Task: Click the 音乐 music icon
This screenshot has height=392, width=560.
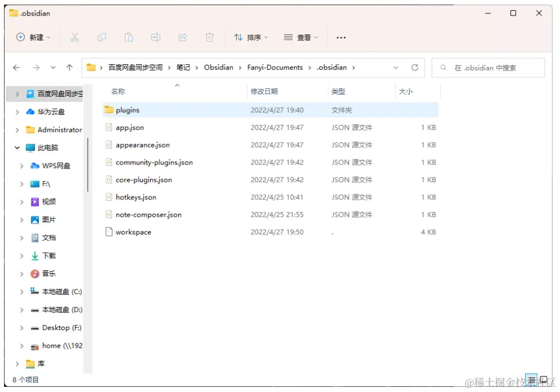Action: coord(34,274)
